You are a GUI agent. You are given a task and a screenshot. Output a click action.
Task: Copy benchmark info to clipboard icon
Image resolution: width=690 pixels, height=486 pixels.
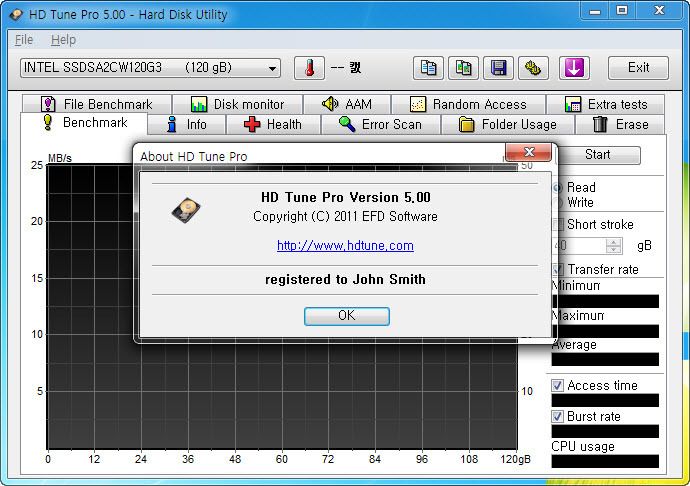(428, 68)
